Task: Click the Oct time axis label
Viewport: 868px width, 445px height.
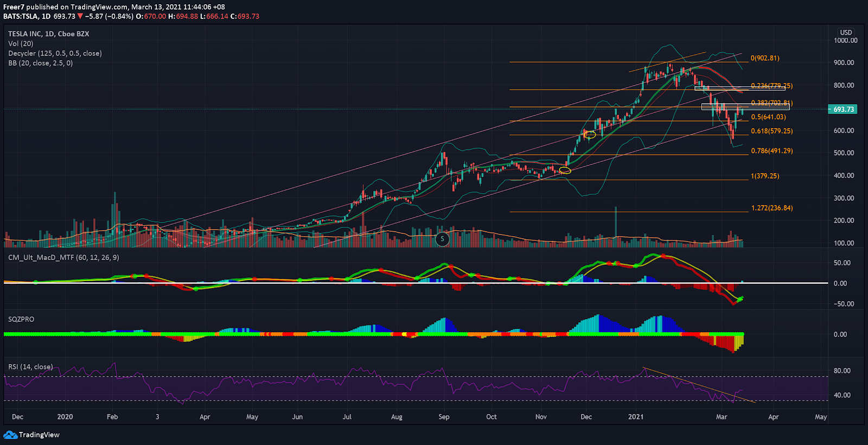Action: [492, 417]
